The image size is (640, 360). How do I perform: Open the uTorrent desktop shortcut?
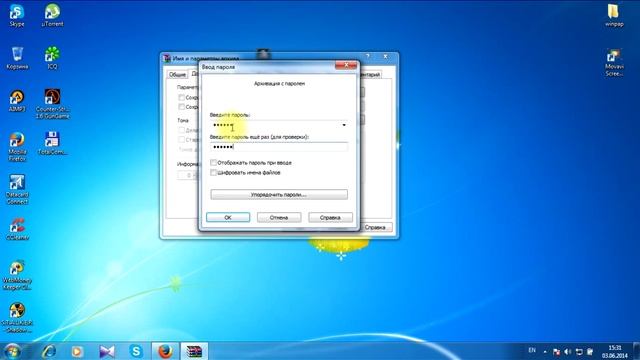pos(52,15)
